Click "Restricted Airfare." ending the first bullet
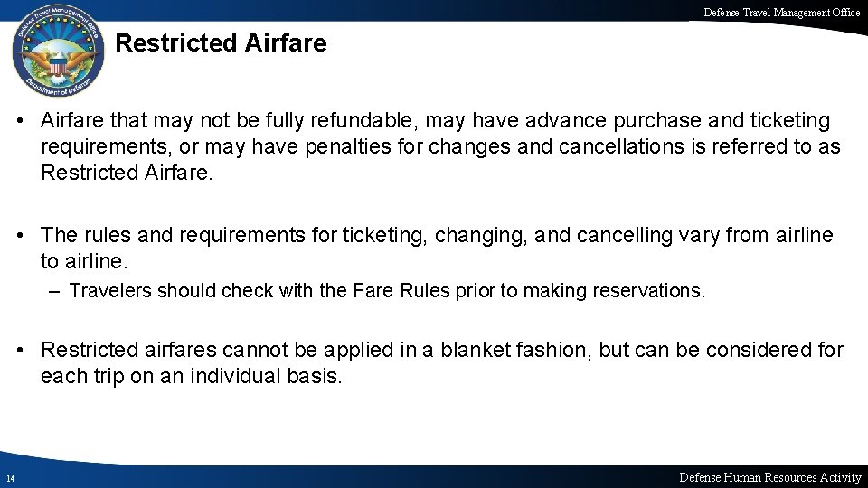Viewport: 868px width, 488px height. point(127,171)
